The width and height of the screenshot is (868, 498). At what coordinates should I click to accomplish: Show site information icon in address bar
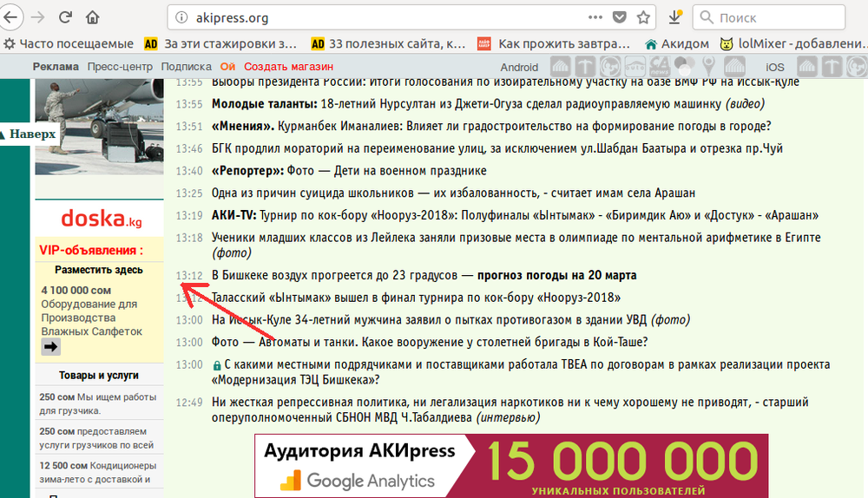[x=181, y=17]
